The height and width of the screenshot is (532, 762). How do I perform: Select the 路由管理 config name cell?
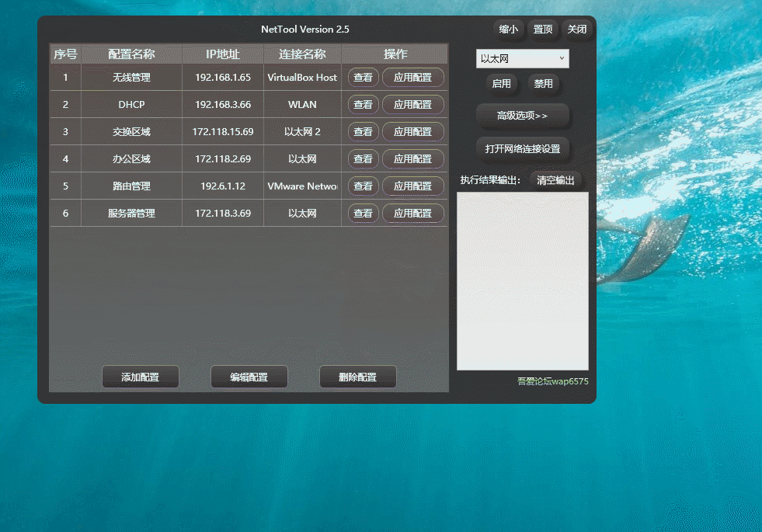(131, 186)
